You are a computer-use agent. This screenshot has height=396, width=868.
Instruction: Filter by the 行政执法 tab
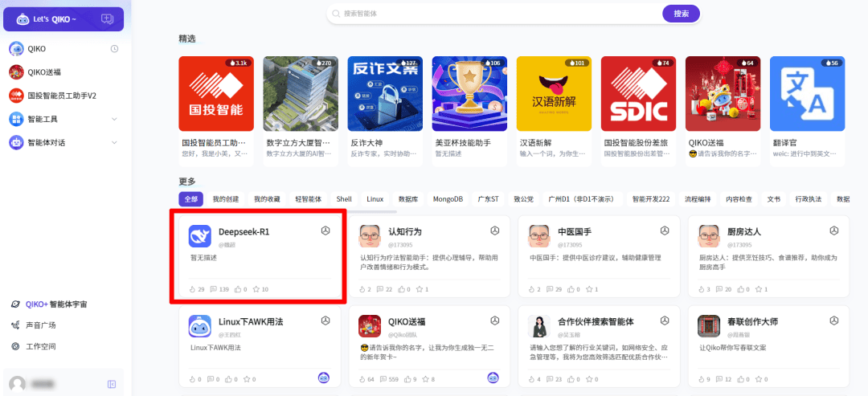[x=809, y=199]
